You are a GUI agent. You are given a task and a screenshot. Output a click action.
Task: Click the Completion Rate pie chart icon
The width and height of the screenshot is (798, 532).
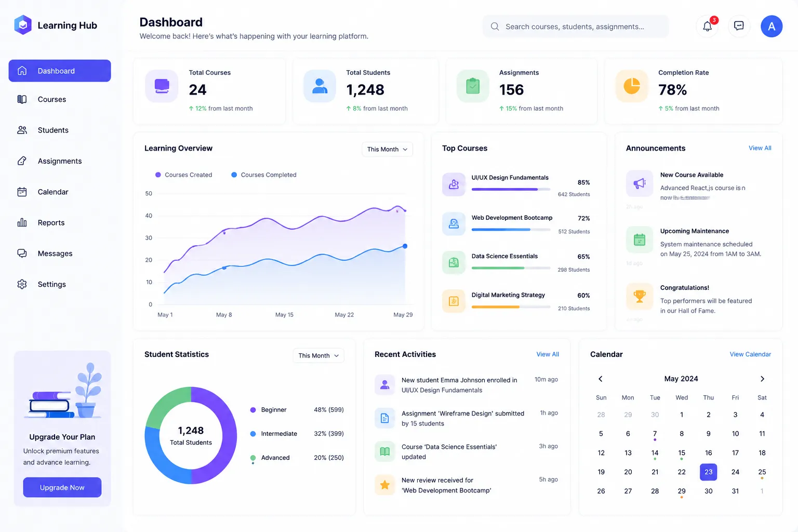coord(632,86)
